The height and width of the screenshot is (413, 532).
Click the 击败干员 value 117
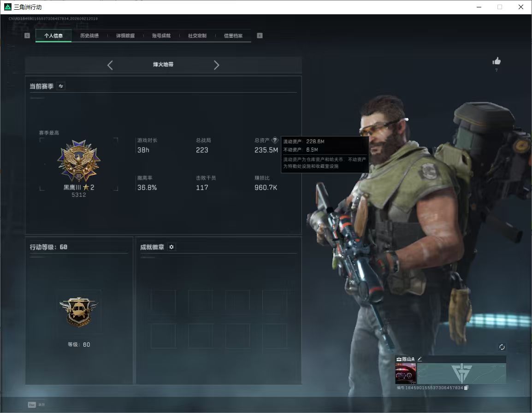(202, 187)
